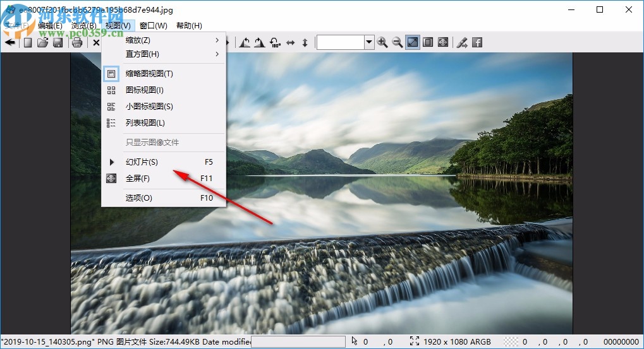Open the 窗口(W) menu
Screen dimensions: 644x349
click(x=153, y=25)
